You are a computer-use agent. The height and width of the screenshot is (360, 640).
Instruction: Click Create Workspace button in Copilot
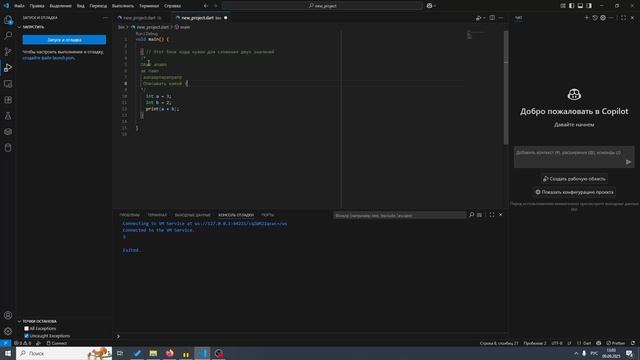pyautogui.click(x=574, y=179)
